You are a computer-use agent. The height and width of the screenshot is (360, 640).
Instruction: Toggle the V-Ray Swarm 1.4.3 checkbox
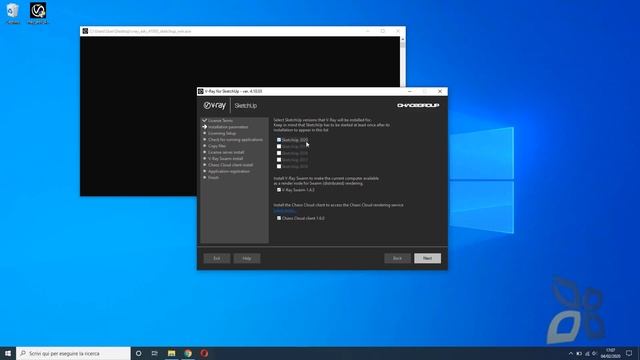point(279,190)
